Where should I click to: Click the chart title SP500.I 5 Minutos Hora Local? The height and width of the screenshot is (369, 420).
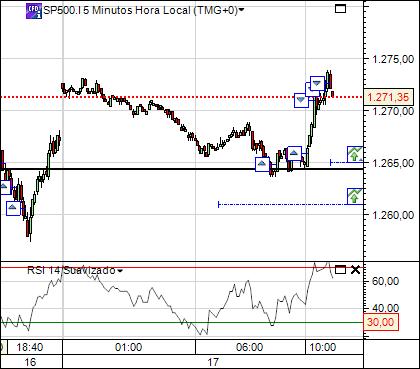(140, 10)
